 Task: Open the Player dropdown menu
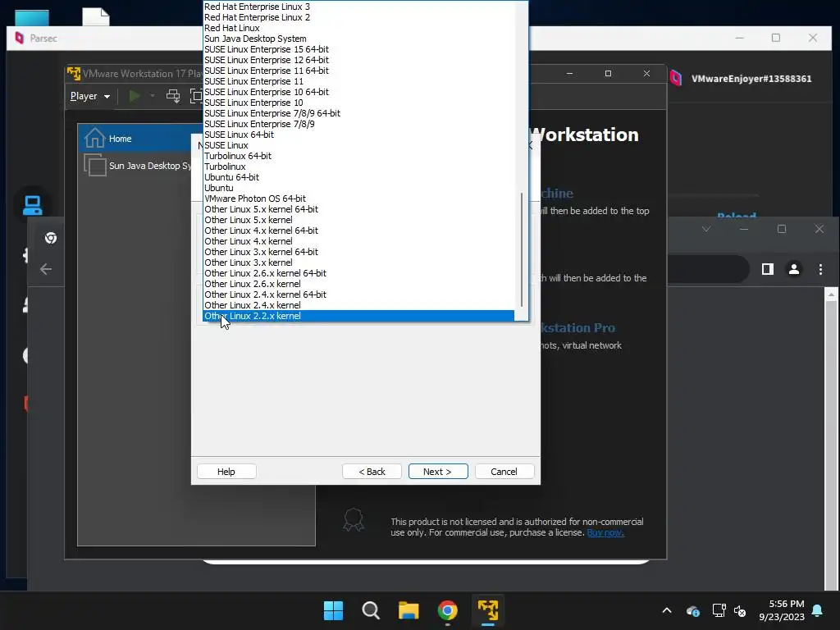[90, 96]
